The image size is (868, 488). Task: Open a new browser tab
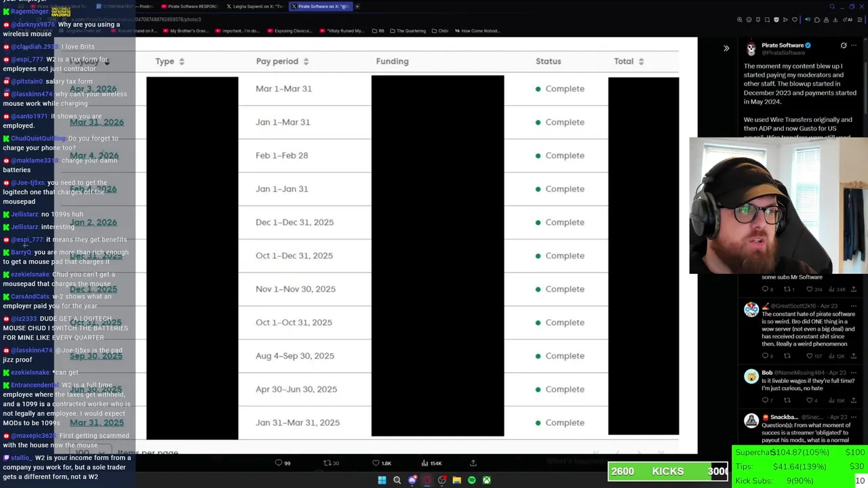click(x=357, y=6)
